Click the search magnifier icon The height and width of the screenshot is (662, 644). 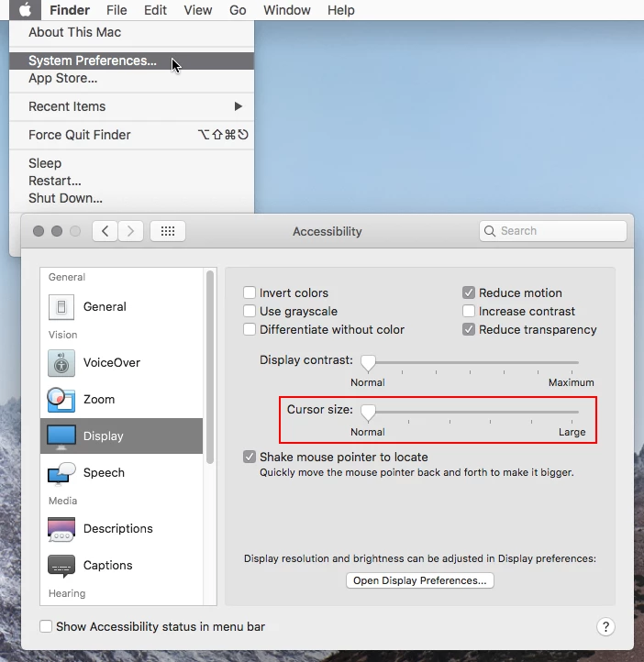[x=490, y=231]
